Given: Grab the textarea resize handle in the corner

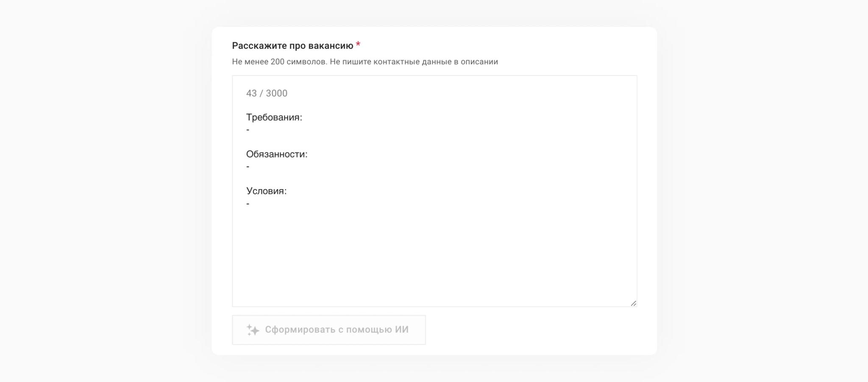Looking at the screenshot, I should tap(633, 303).
